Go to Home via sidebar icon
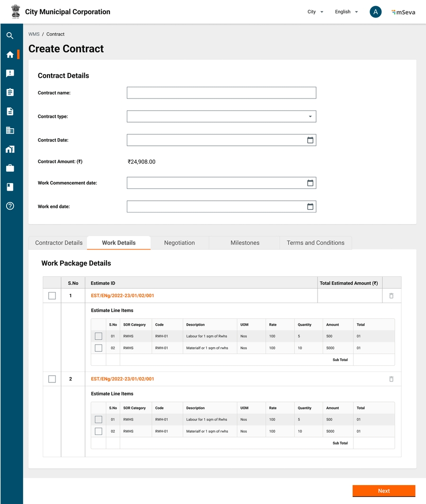Viewport: 426px width, 504px height. click(10, 54)
